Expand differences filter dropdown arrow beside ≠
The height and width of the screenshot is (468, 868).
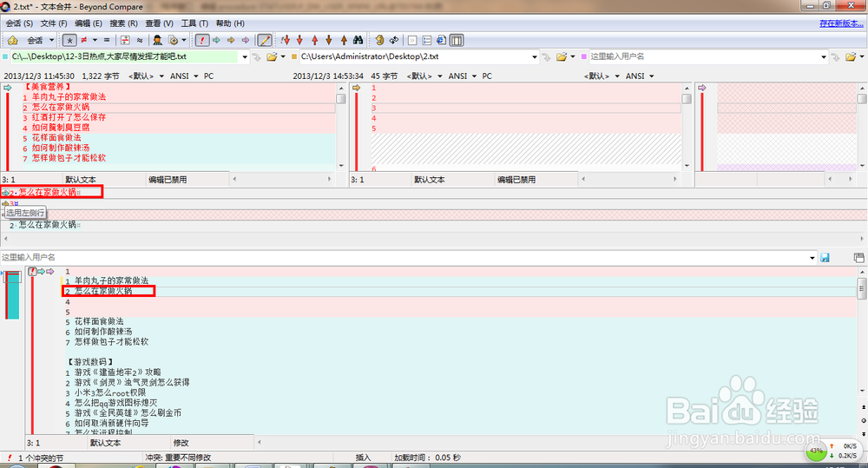click(95, 40)
